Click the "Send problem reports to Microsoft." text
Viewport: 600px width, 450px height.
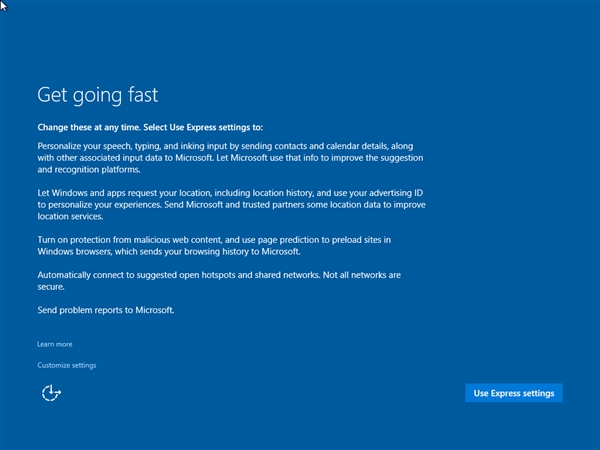click(106, 310)
